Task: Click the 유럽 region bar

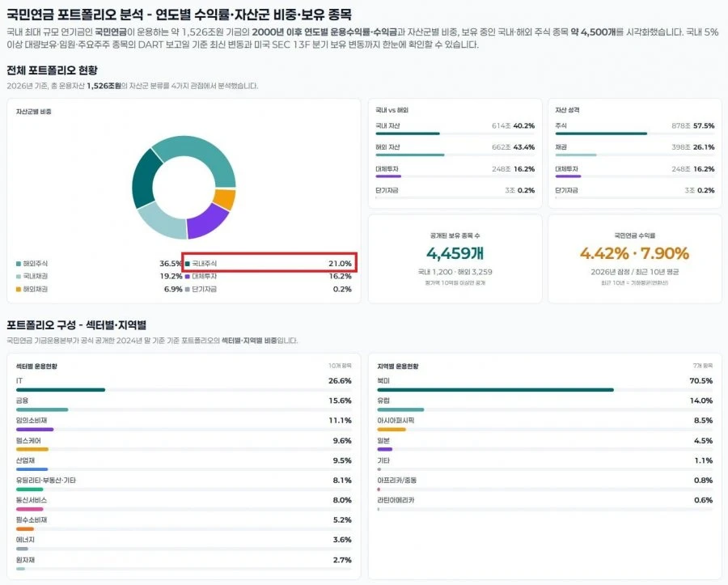Action: click(400, 410)
